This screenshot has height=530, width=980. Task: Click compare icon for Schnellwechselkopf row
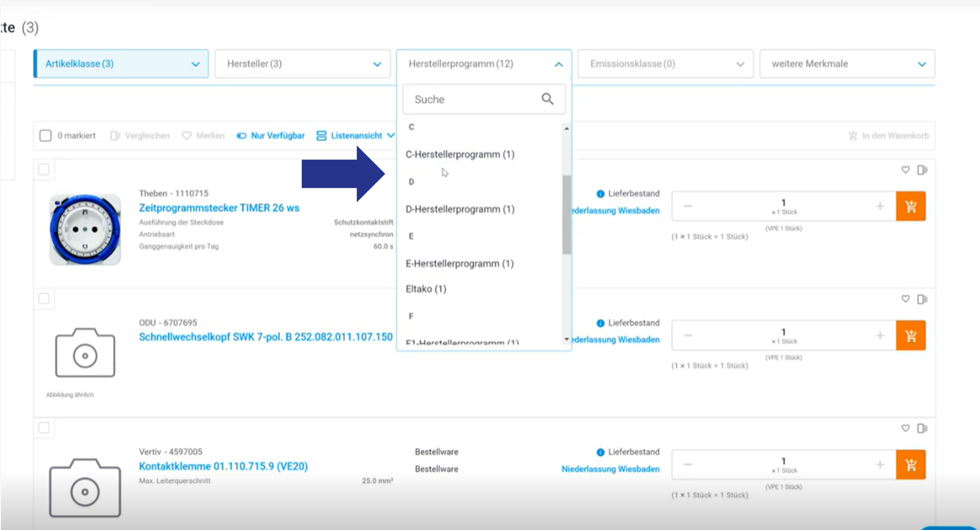pyautogui.click(x=922, y=299)
